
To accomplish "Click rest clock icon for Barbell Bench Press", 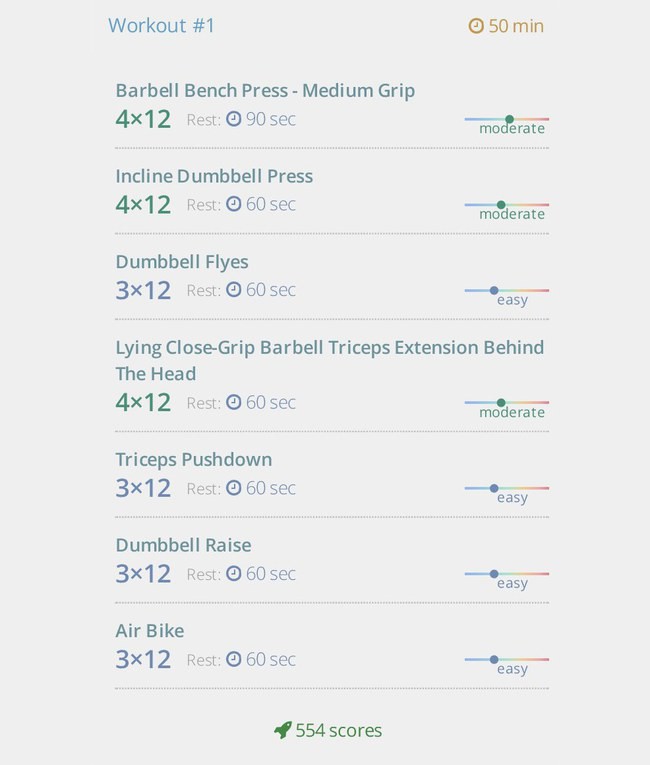I will pos(234,119).
